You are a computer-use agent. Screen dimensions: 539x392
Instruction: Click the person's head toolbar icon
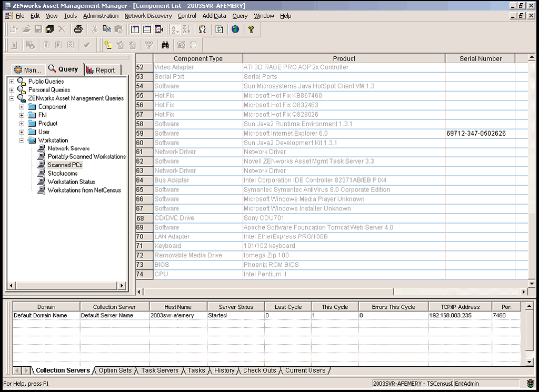203,29
